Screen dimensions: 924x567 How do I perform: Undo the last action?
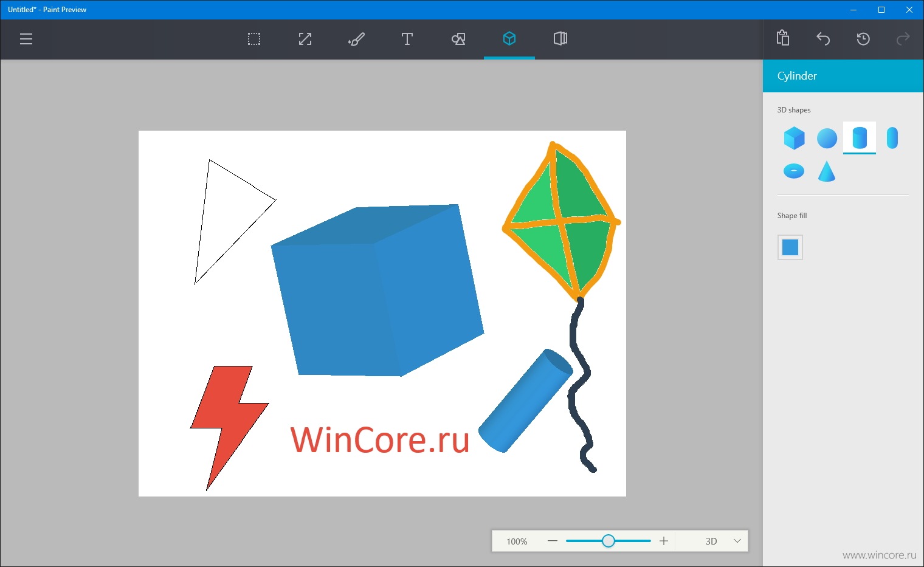823,39
